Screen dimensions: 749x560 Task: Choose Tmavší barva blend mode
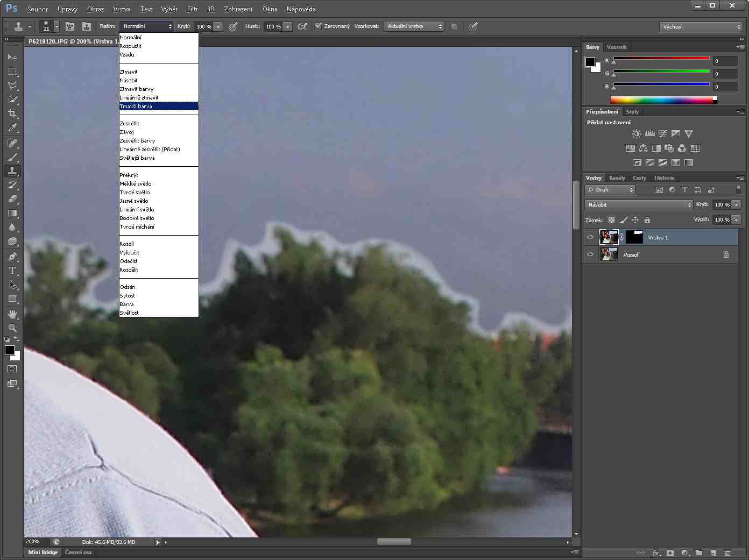(x=159, y=107)
